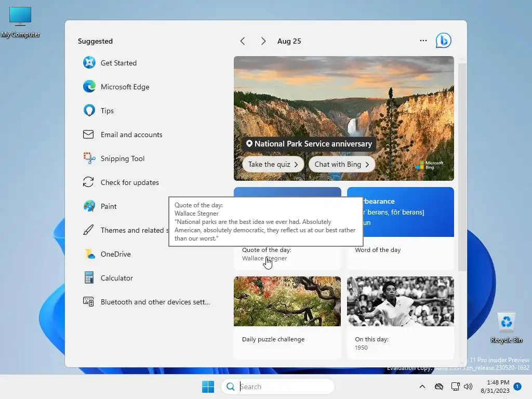Open the Bluetooth and other devices icon
Image resolution: width=532 pixels, height=399 pixels.
coord(88,302)
